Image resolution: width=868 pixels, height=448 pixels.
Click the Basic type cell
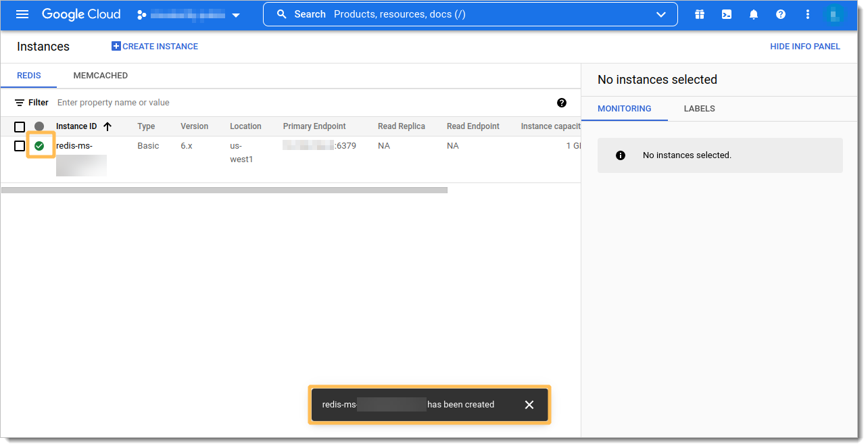pos(148,146)
